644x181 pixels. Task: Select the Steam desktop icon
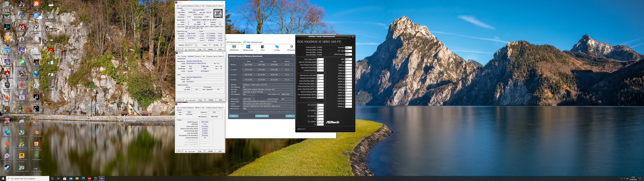7,168
